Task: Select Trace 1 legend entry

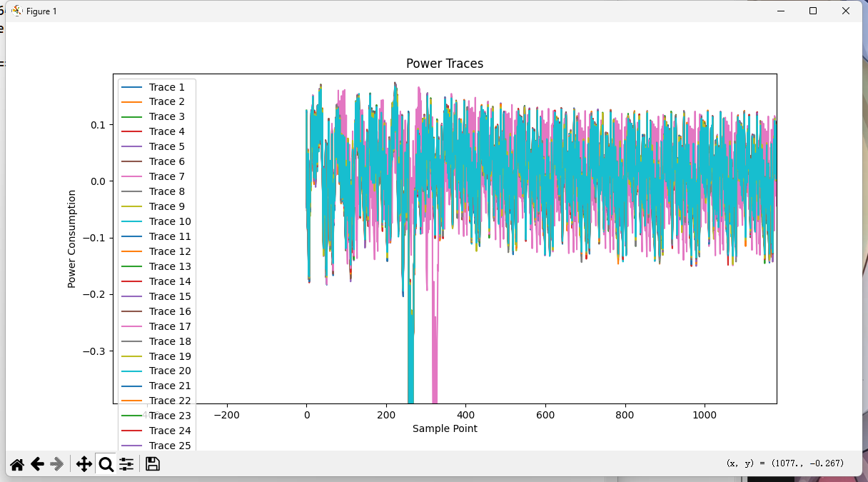Action: 166,87
